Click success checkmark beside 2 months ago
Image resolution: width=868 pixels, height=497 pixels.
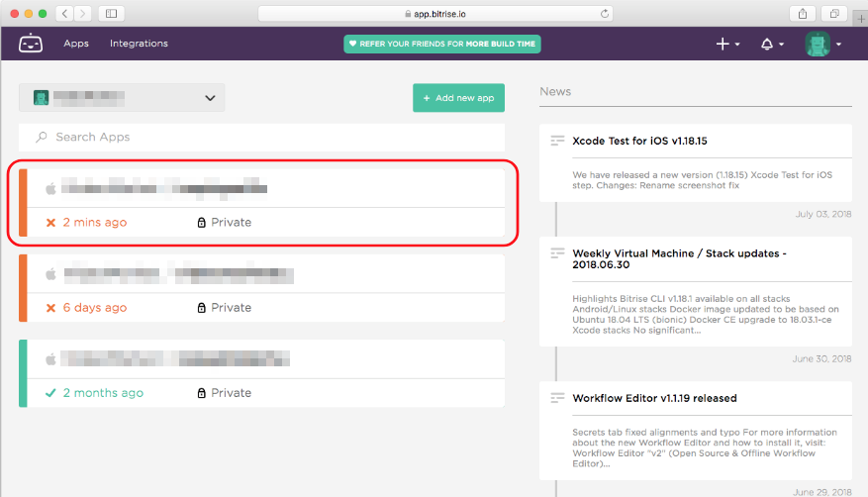pyautogui.click(x=50, y=393)
